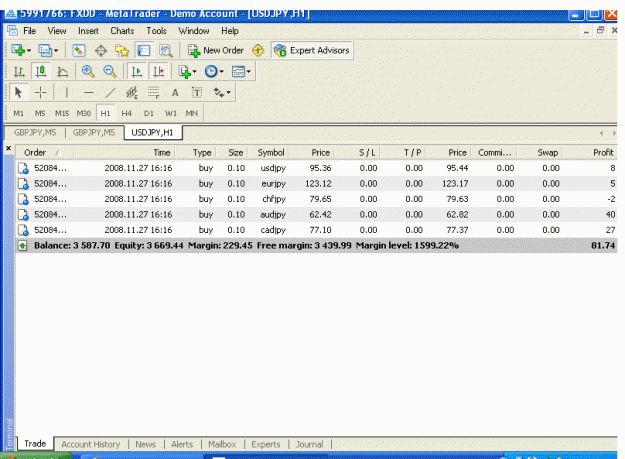Select the eurjpy order row
The height and width of the screenshot is (459, 625).
click(316, 184)
